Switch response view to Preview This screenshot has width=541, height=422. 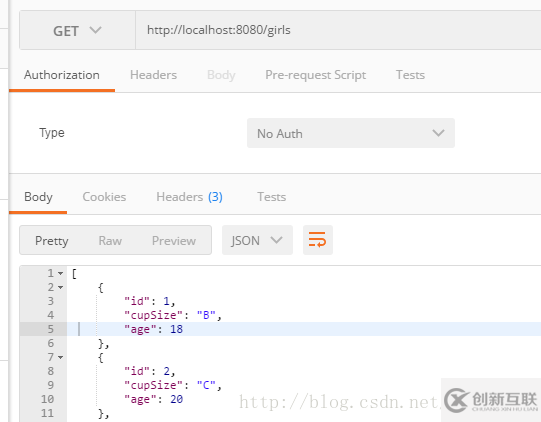(x=174, y=241)
